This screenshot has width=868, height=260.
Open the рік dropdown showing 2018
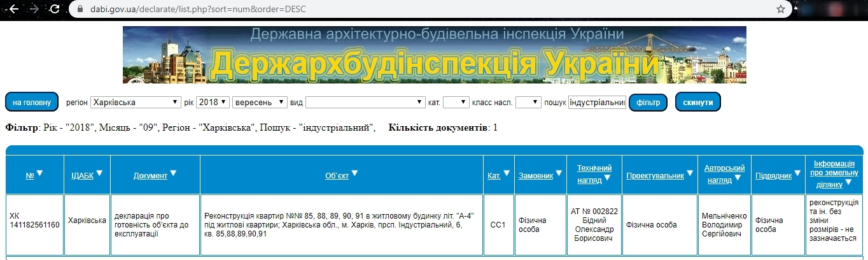[x=213, y=102]
